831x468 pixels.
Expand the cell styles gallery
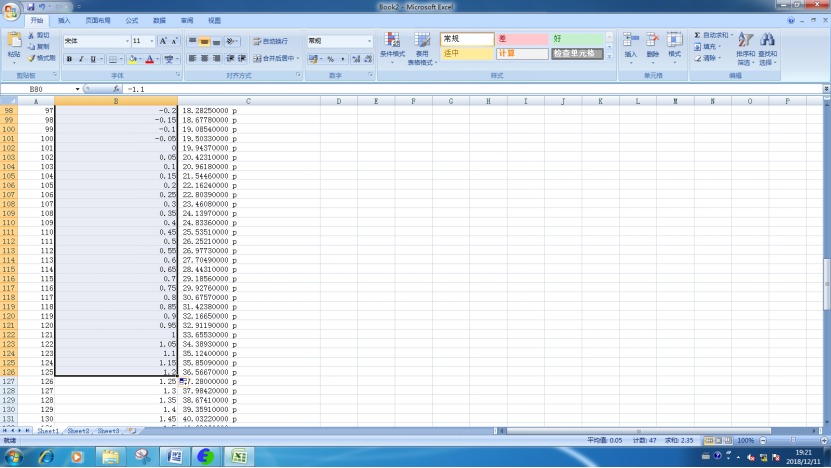click(609, 56)
